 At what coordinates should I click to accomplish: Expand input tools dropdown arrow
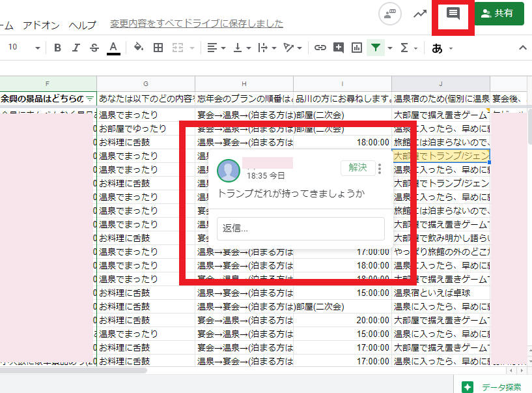[451, 49]
